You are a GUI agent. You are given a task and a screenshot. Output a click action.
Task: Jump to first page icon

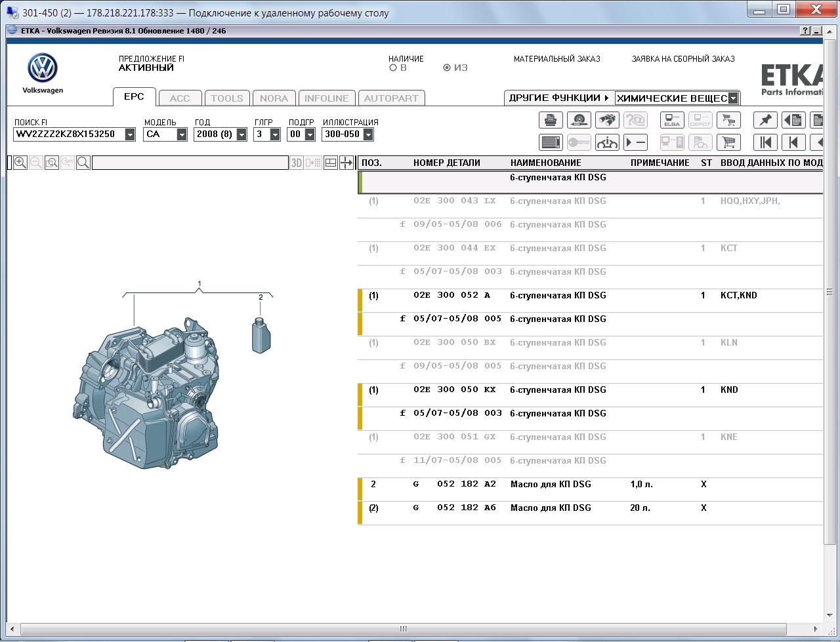tap(765, 142)
